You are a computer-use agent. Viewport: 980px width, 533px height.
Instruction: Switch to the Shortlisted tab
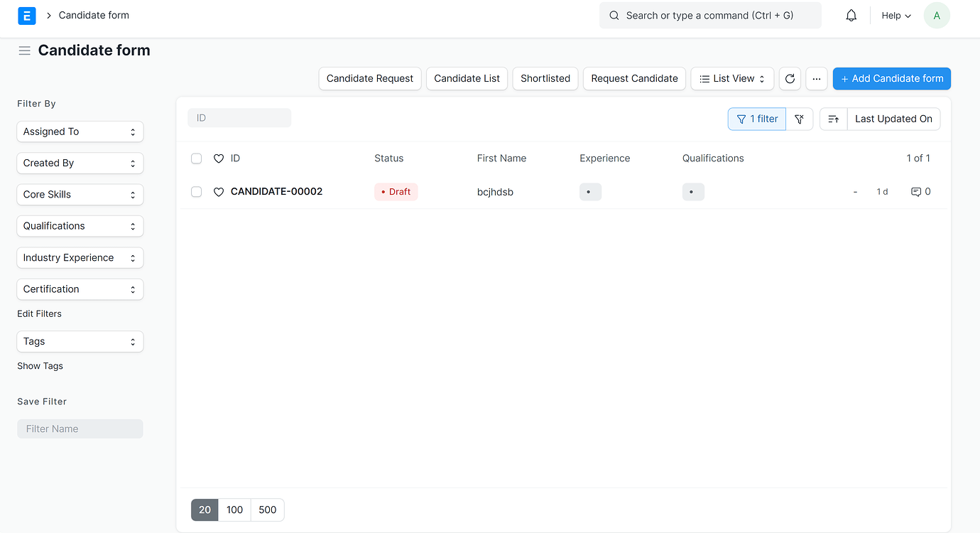pos(545,78)
